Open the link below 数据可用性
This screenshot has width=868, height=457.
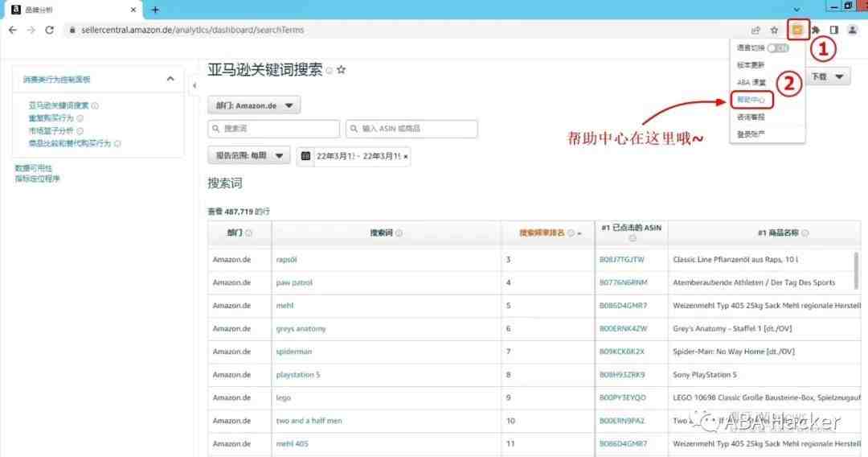click(x=37, y=179)
